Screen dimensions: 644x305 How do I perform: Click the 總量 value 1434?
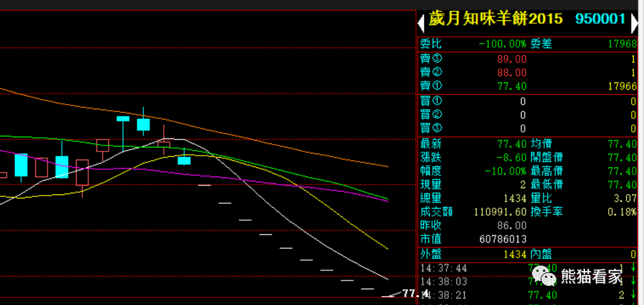pos(515,198)
